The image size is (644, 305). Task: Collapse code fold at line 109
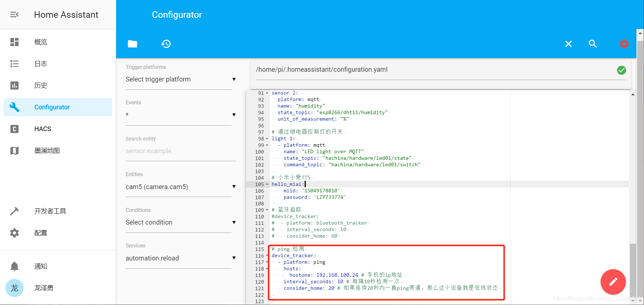[x=267, y=210]
